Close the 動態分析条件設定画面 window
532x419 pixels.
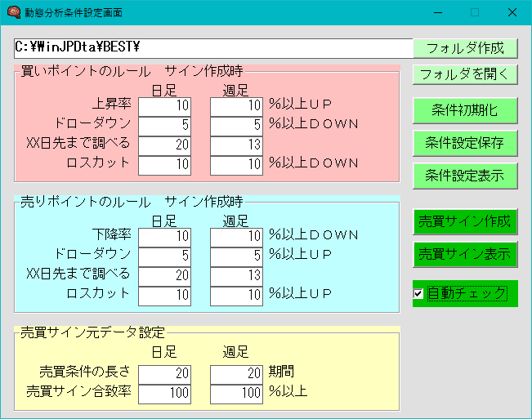[x=512, y=12]
